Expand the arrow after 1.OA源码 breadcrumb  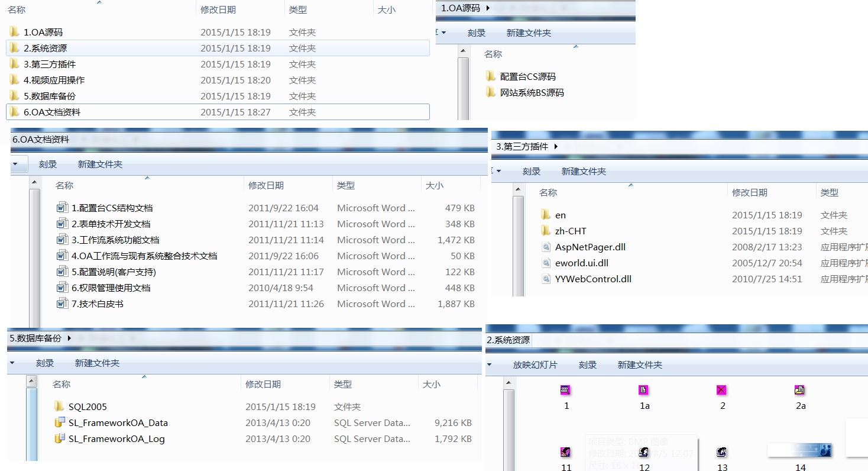tap(487, 8)
